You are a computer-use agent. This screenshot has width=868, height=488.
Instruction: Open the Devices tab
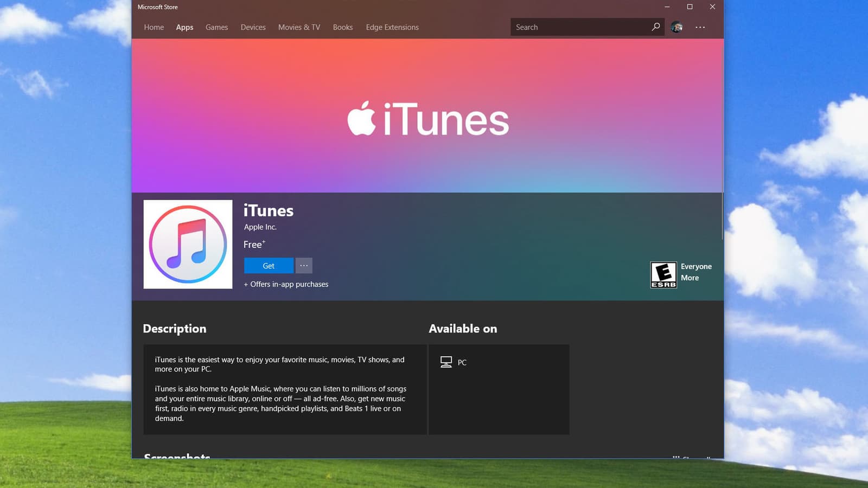(x=253, y=27)
